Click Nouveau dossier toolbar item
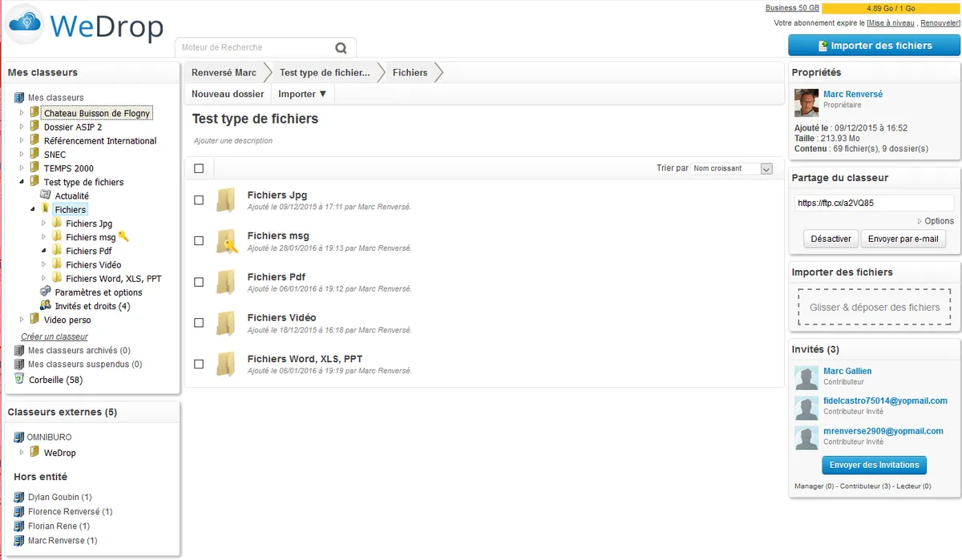Image resolution: width=962 pixels, height=560 pixels. point(228,94)
